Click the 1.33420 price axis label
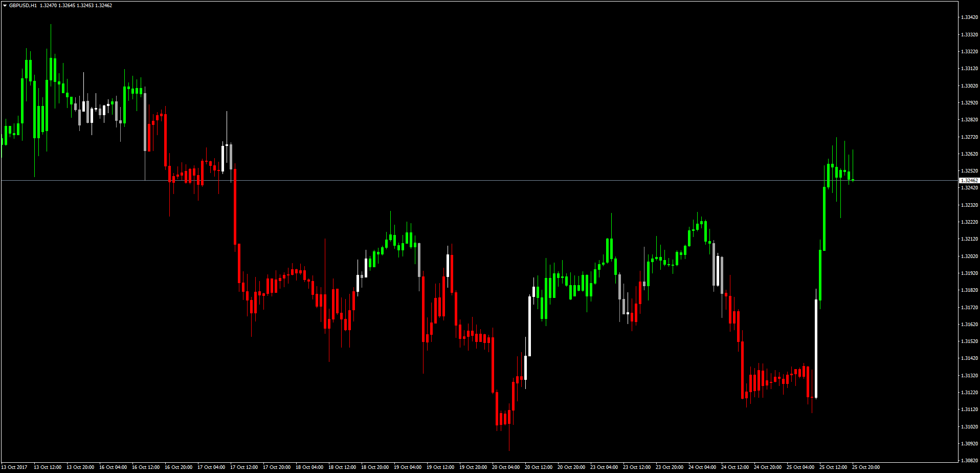Viewport: 980px width, 473px height. [x=969, y=17]
